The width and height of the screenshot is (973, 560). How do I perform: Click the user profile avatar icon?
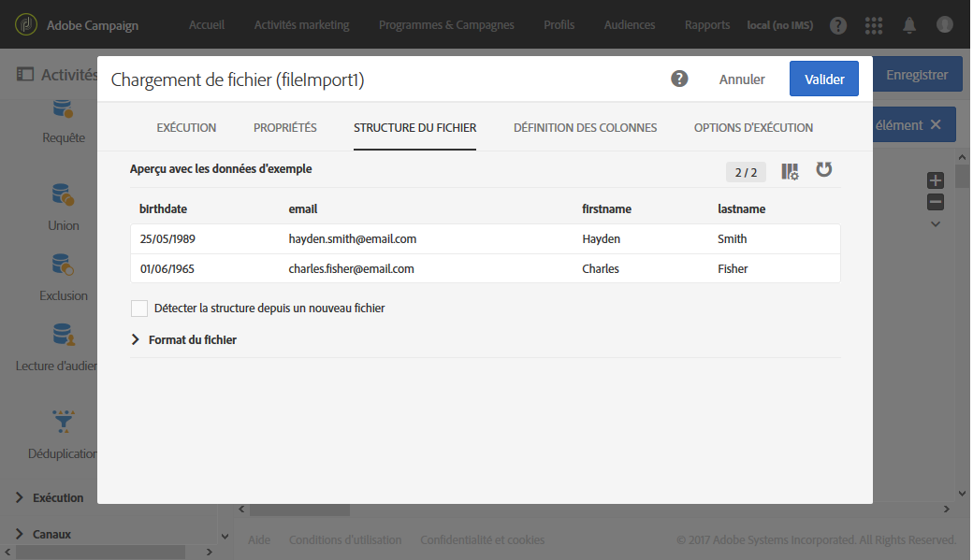(944, 25)
